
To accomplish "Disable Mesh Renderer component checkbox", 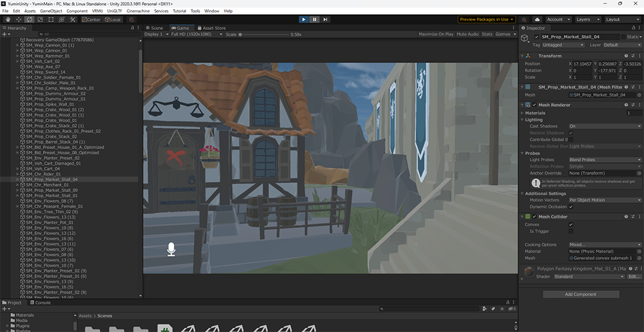I will point(534,105).
